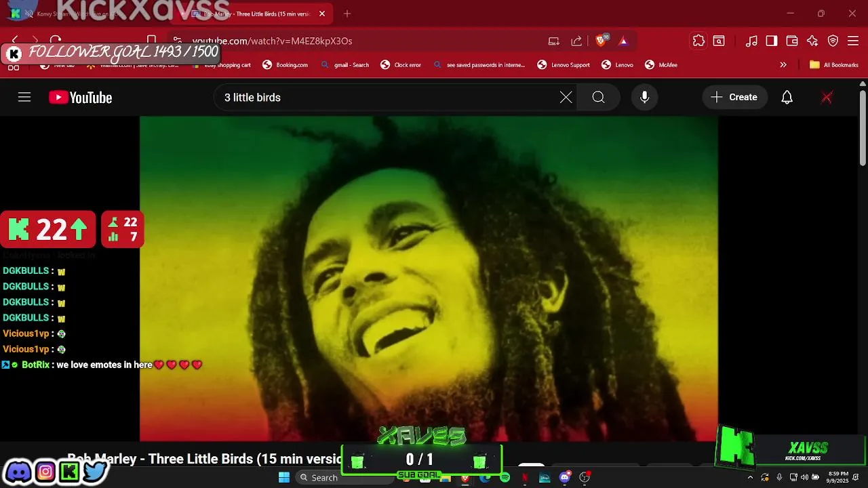Open the ebay shopping cart bookmark
The width and height of the screenshot is (868, 488).
pyautogui.click(x=222, y=65)
